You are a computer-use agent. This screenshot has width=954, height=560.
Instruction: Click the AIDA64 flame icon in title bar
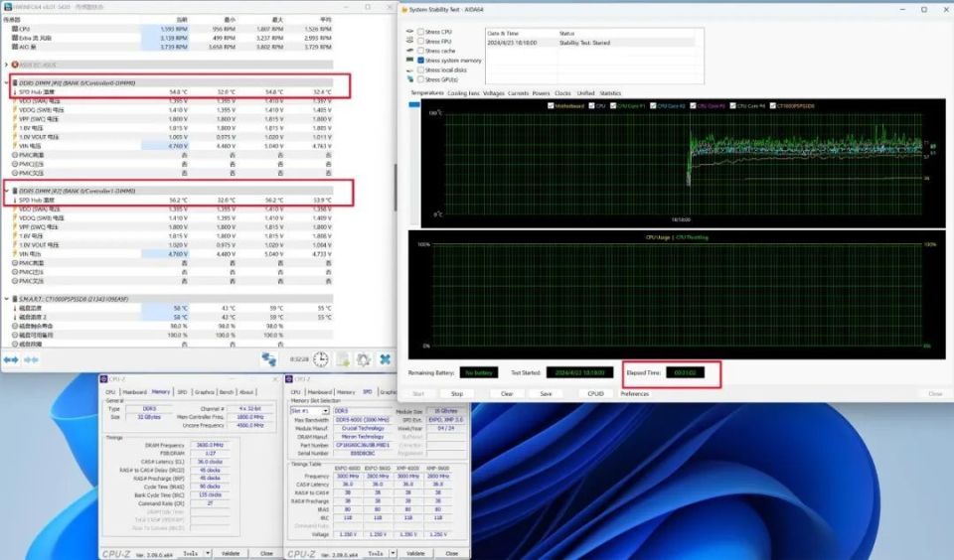tap(404, 10)
